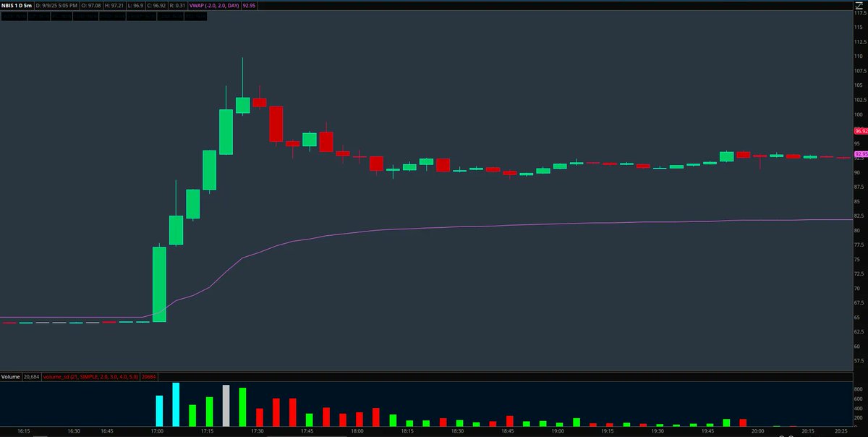This screenshot has height=437, width=868.
Task: Click the 19:00 time axis label
Action: coord(557,431)
